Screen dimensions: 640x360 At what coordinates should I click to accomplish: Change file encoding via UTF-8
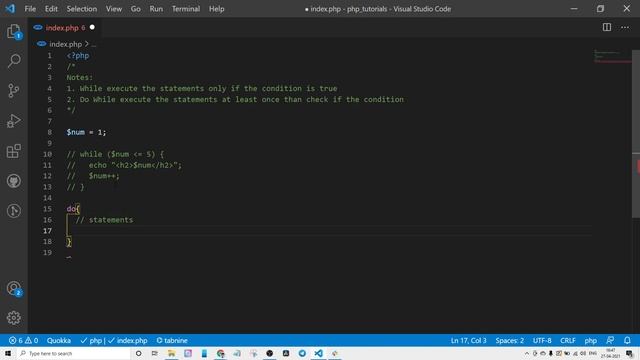[542, 340]
